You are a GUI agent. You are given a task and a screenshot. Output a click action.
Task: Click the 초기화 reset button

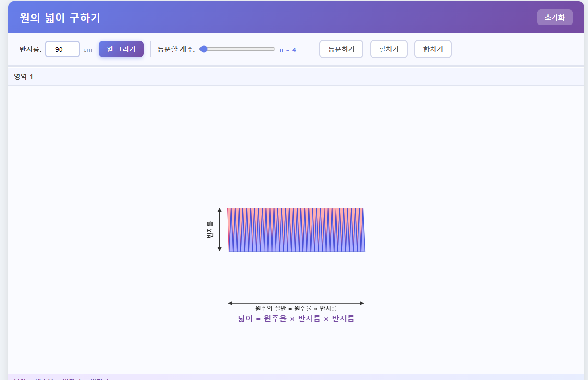tap(554, 17)
